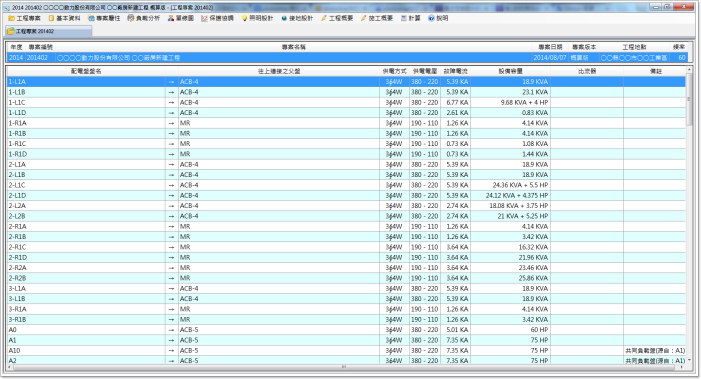
Task: Click the arrow icon in the 2-L2A row
Action: click(171, 206)
